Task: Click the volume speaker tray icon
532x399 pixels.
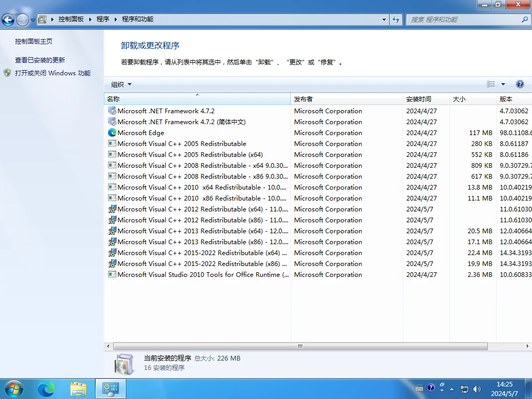Action: (x=477, y=389)
